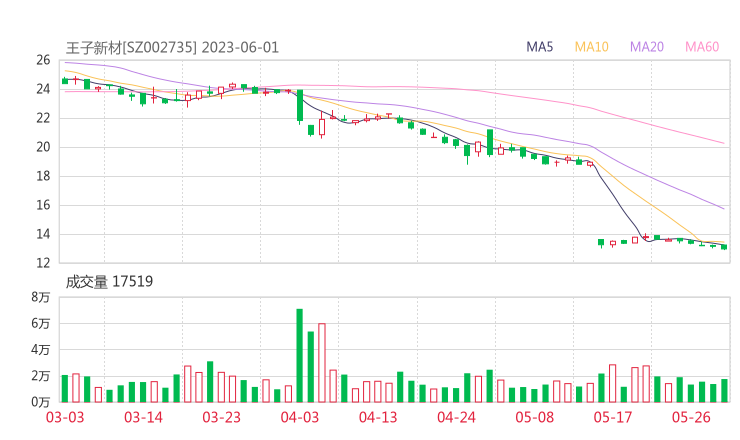This screenshot has width=740, height=440.
Task: Click the 24 price axis value
Action: (x=43, y=89)
